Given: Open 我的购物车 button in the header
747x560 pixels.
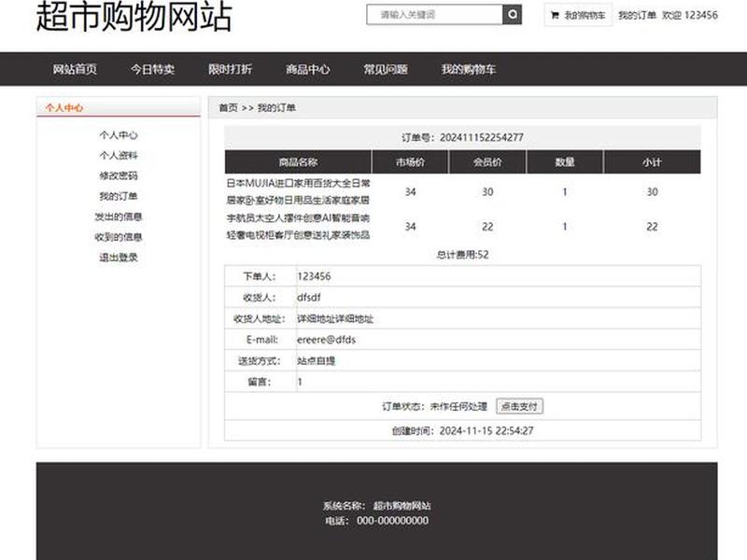Looking at the screenshot, I should point(578,15).
